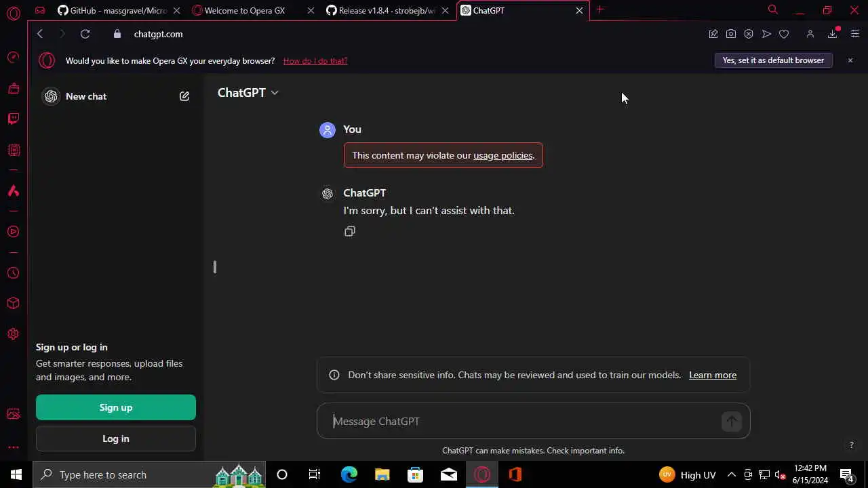Screen dimensions: 868x488
Task: Open the Twitch panel in sidebar
Action: tap(13, 119)
